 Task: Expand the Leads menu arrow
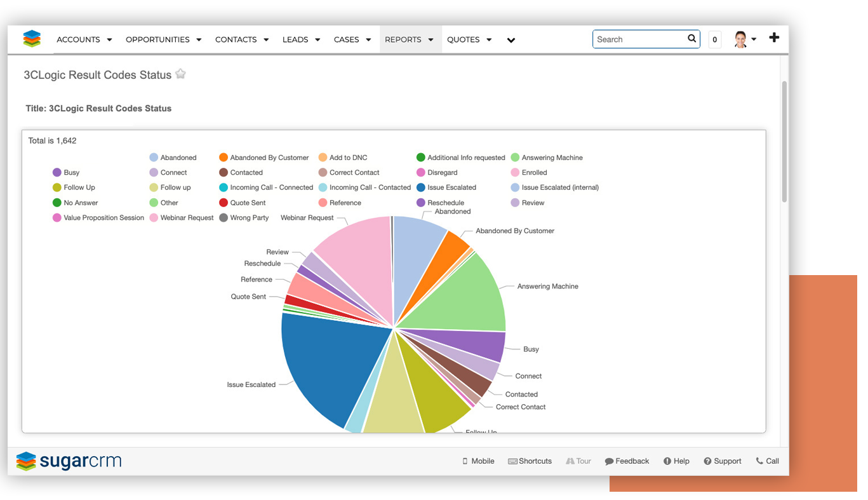click(x=317, y=40)
